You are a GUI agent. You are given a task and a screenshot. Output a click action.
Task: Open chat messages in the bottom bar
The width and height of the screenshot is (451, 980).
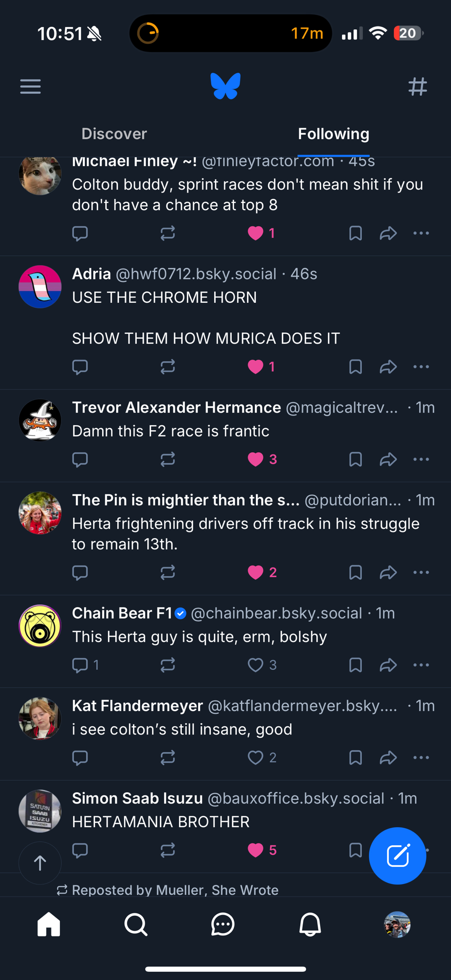click(223, 925)
